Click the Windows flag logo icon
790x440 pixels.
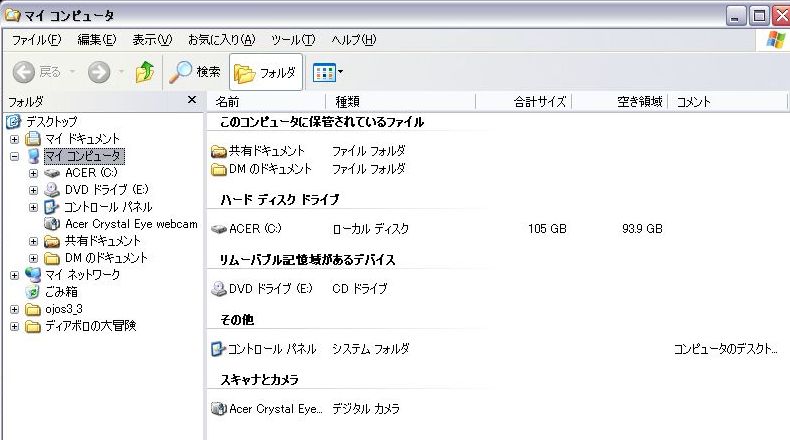coord(775,39)
